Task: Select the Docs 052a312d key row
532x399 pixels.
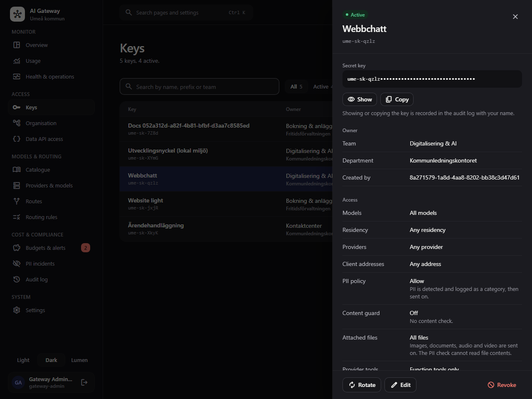Action: click(x=226, y=129)
